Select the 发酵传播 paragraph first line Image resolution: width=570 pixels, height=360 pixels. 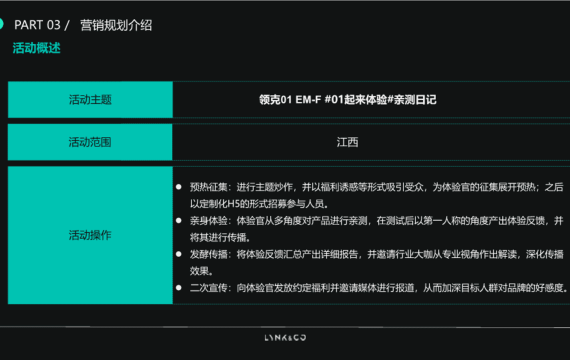pyautogui.click(x=376, y=254)
